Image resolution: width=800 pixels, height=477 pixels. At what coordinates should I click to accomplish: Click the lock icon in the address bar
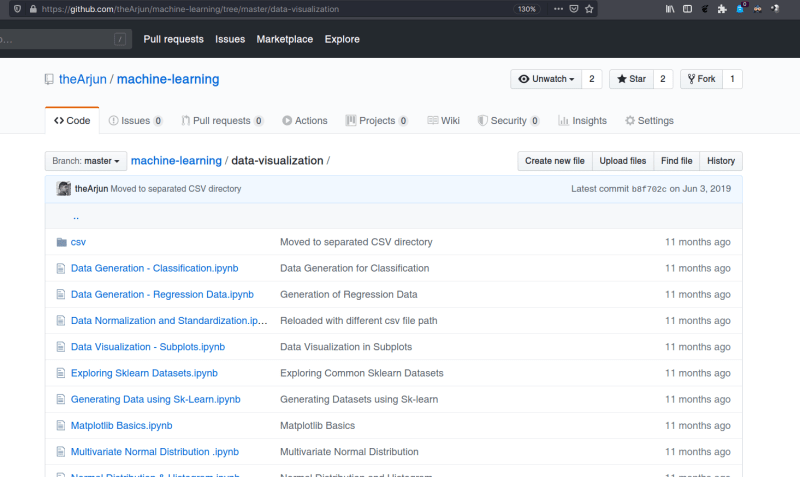(x=33, y=9)
